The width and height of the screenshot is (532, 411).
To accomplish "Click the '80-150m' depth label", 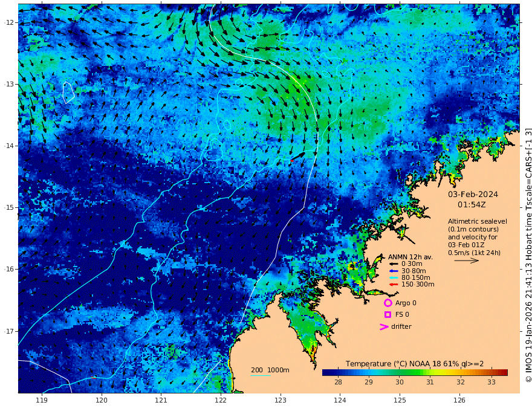I will pos(415,278).
